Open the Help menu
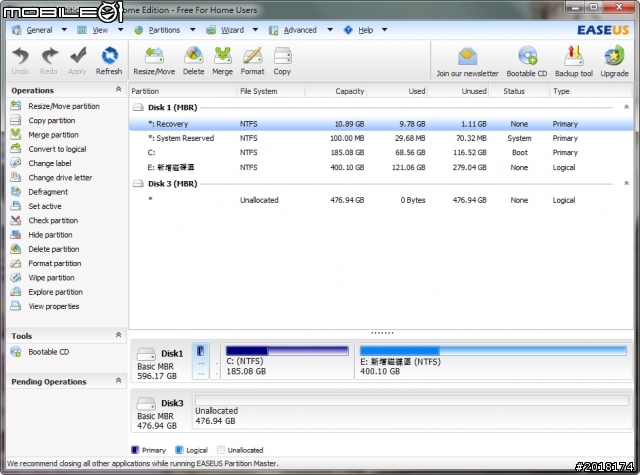The width and height of the screenshot is (640, 475). 366,30
